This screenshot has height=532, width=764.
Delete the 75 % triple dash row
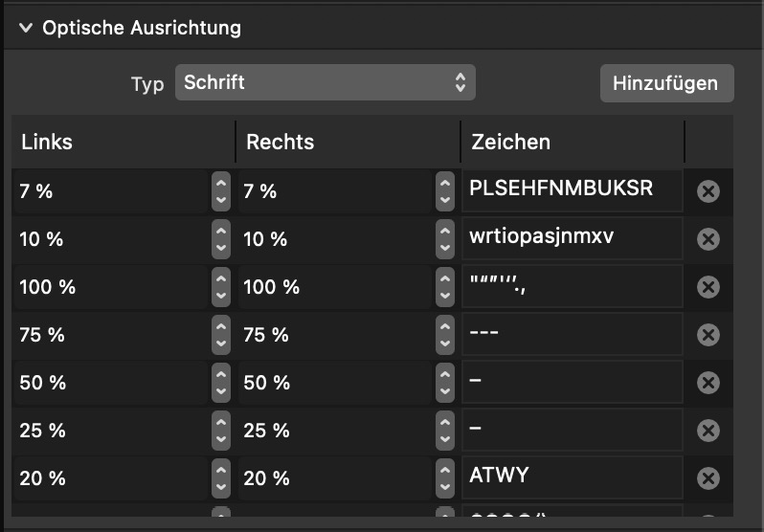pos(708,335)
